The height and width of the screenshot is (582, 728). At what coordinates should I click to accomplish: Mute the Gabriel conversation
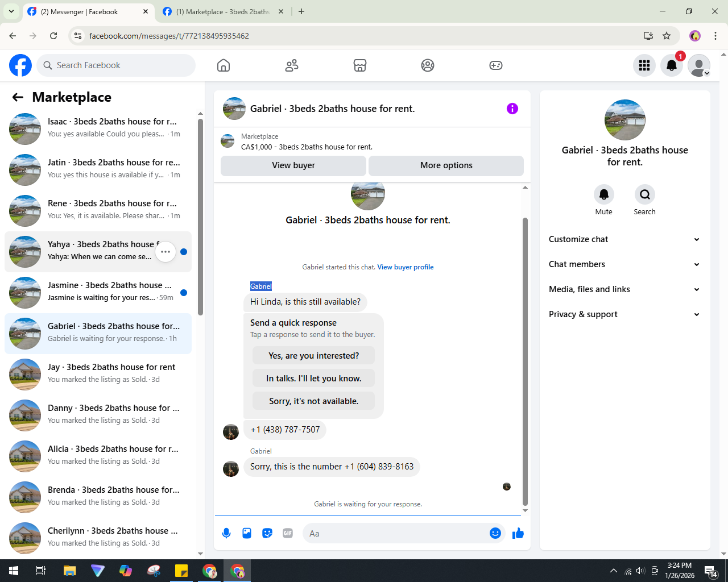coord(604,194)
